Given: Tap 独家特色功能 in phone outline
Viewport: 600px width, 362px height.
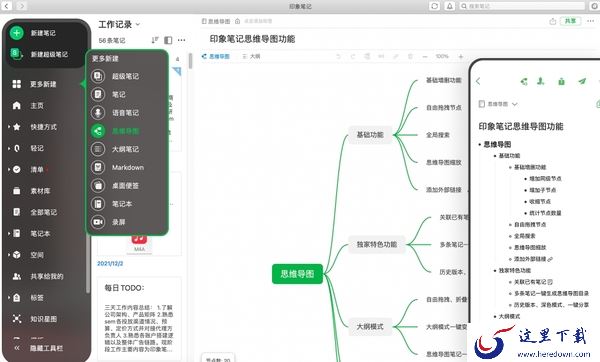Looking at the screenshot, I should pos(515,270).
